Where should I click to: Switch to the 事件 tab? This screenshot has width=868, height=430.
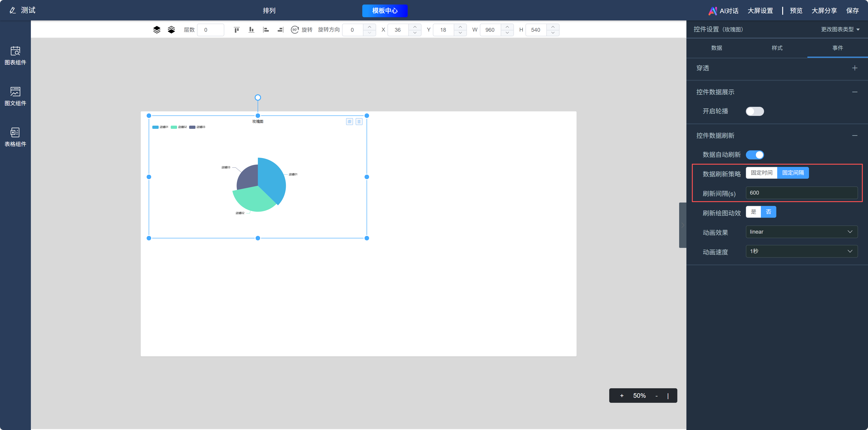click(x=837, y=48)
